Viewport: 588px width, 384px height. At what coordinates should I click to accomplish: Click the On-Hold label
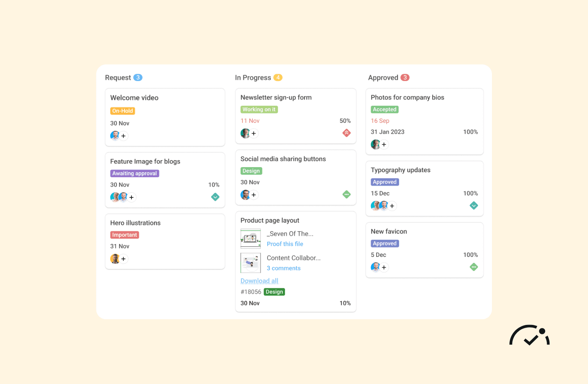[122, 111]
